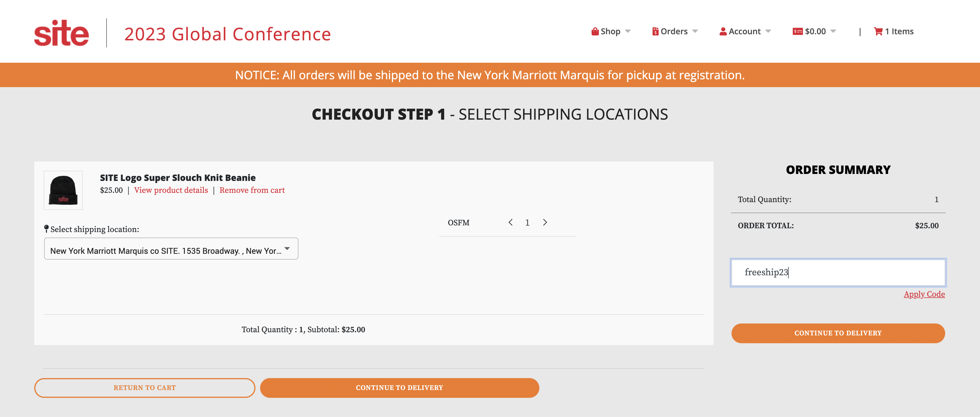This screenshot has height=417, width=980.
Task: Open the Orders menu
Action: point(675,31)
